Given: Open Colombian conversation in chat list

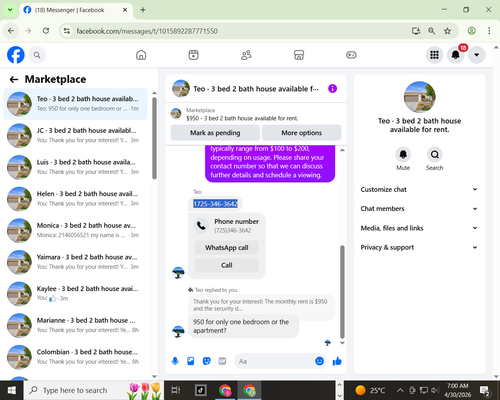Looking at the screenshot, I should pyautogui.click(x=75, y=357).
